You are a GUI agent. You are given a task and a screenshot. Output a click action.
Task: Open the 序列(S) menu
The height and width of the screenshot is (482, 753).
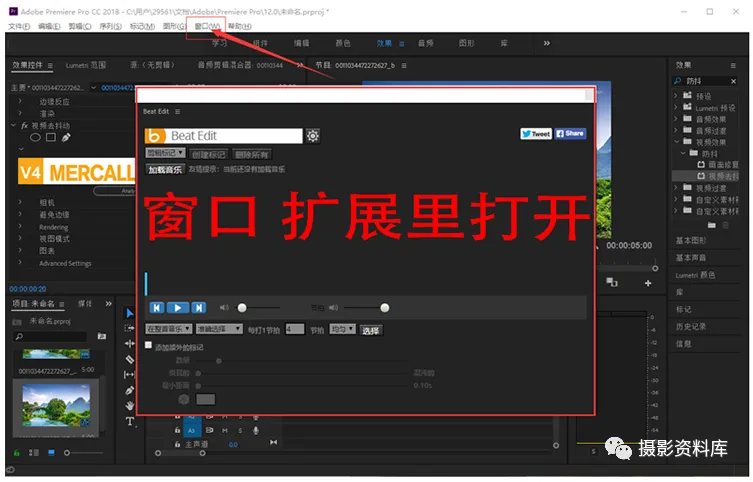(110, 26)
